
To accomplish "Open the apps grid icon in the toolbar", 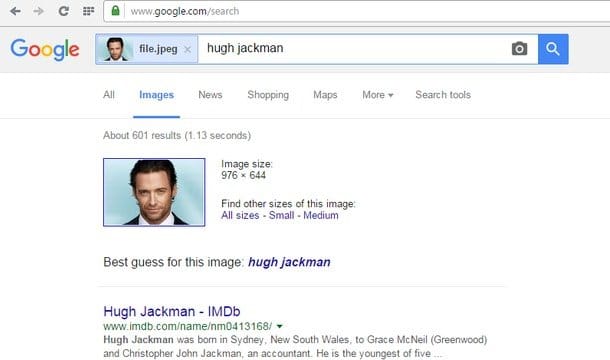I will click(x=89, y=11).
